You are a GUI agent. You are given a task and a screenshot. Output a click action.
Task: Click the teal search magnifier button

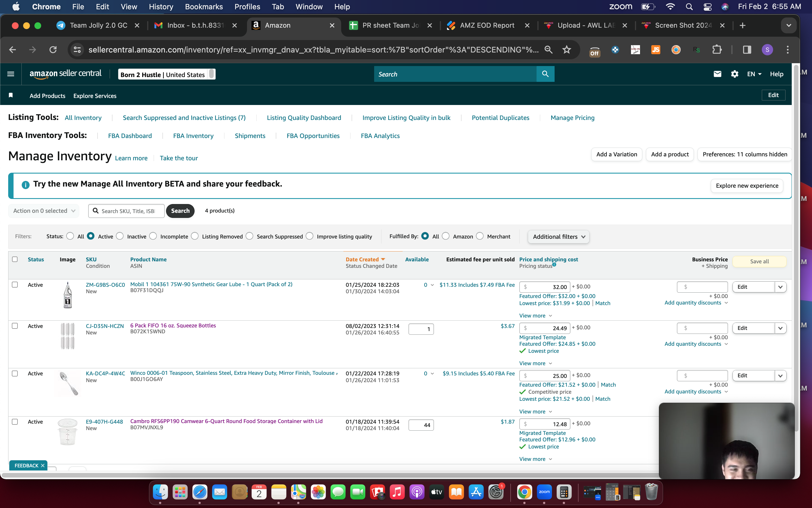click(x=545, y=74)
